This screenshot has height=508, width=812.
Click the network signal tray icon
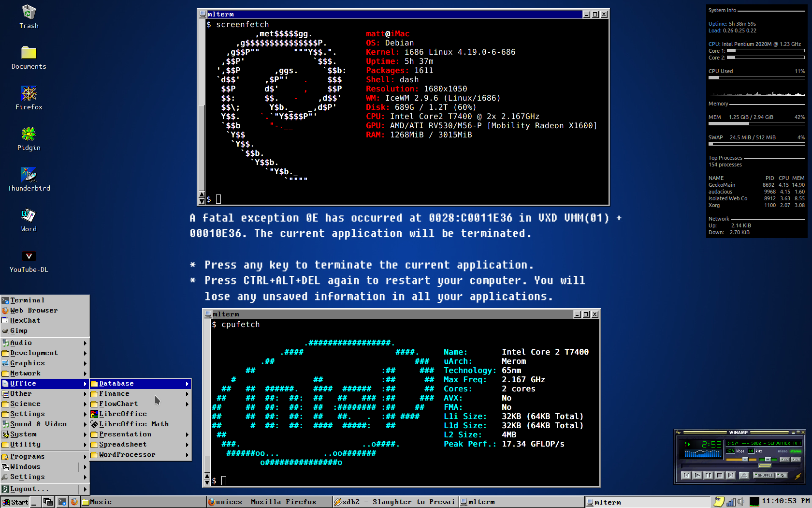pyautogui.click(x=731, y=502)
